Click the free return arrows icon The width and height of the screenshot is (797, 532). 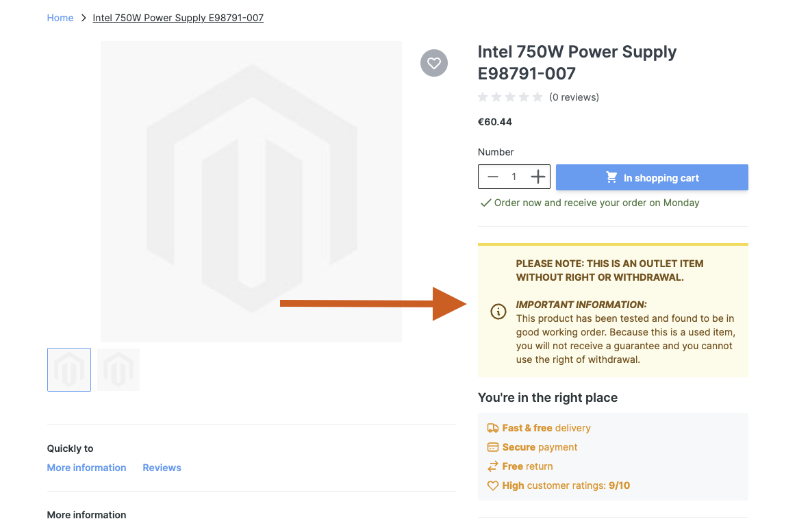[492, 466]
